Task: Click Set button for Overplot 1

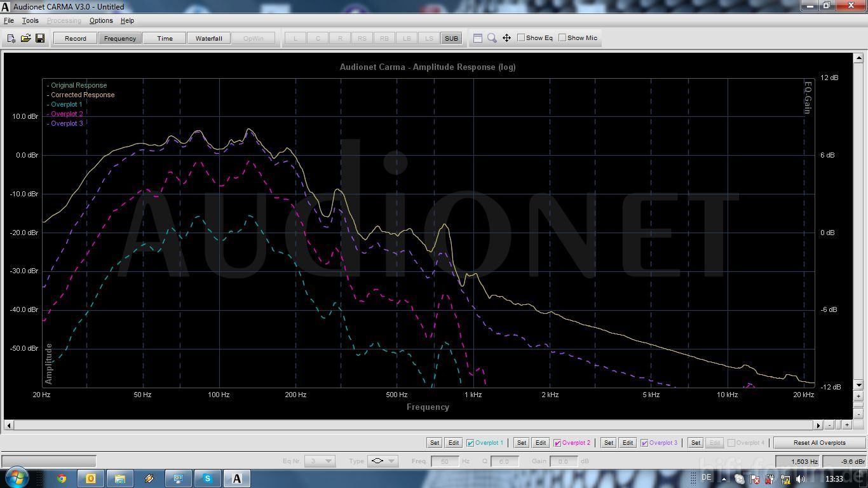Action: (435, 443)
